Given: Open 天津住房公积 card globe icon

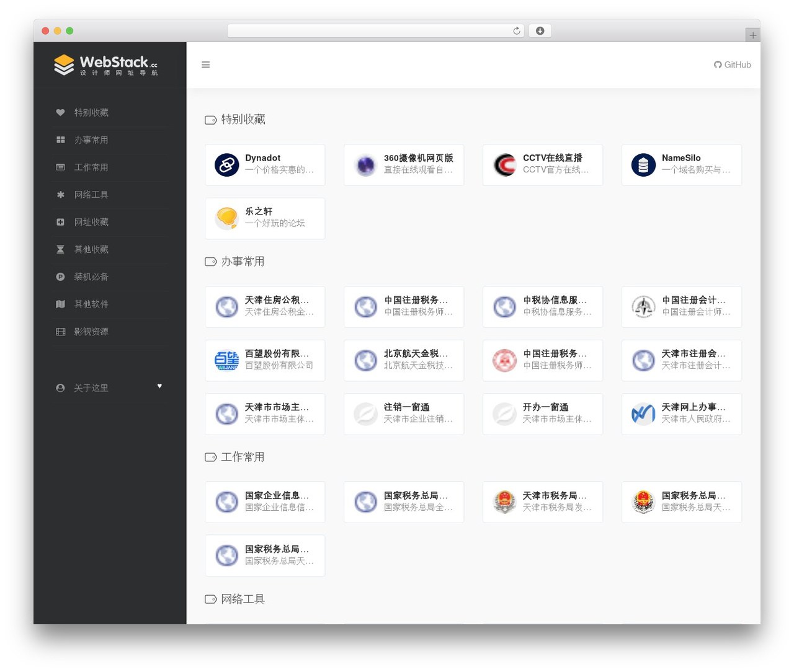Looking at the screenshot, I should pos(227,307).
